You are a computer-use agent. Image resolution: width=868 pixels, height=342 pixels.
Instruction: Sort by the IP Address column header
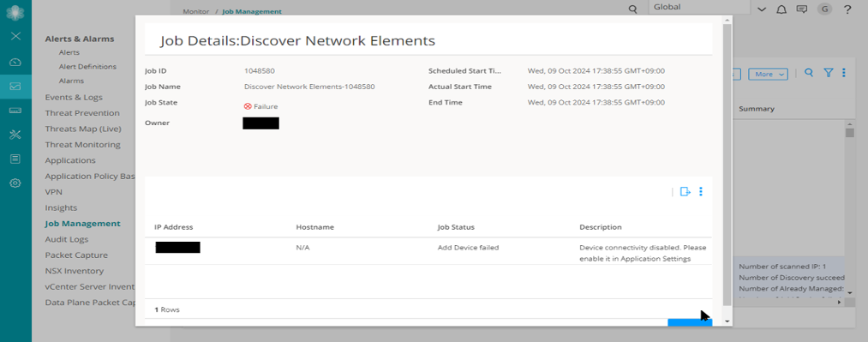[174, 227]
